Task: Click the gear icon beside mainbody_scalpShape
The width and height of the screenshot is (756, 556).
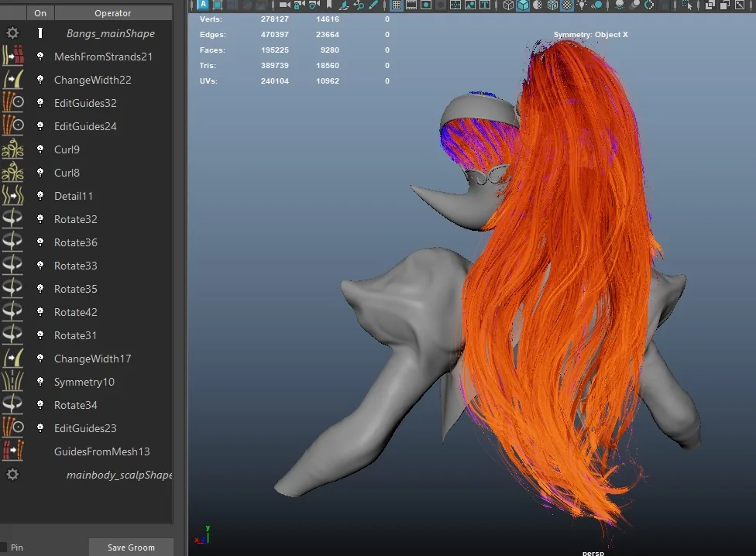Action: [x=12, y=475]
